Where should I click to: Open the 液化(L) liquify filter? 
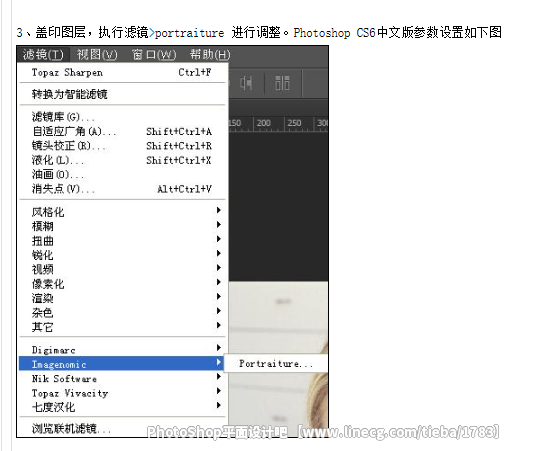coord(122,160)
